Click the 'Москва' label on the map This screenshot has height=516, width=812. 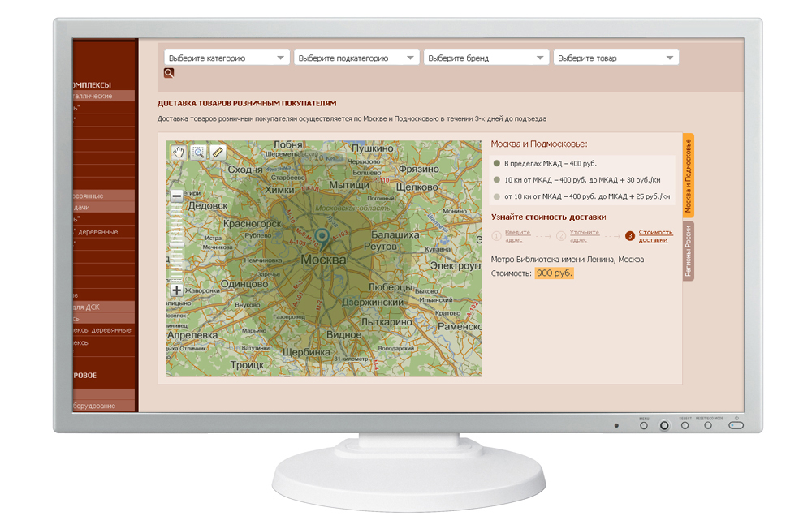[324, 260]
